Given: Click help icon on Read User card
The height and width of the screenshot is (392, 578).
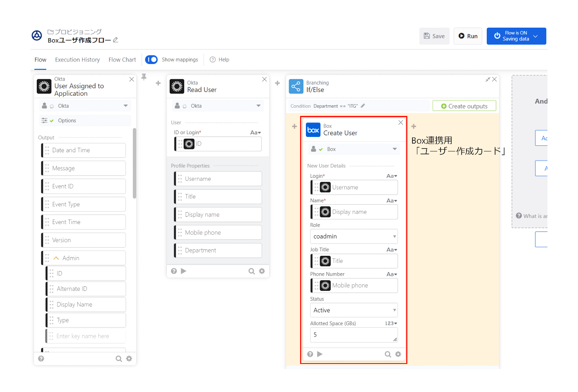Looking at the screenshot, I should click(174, 271).
